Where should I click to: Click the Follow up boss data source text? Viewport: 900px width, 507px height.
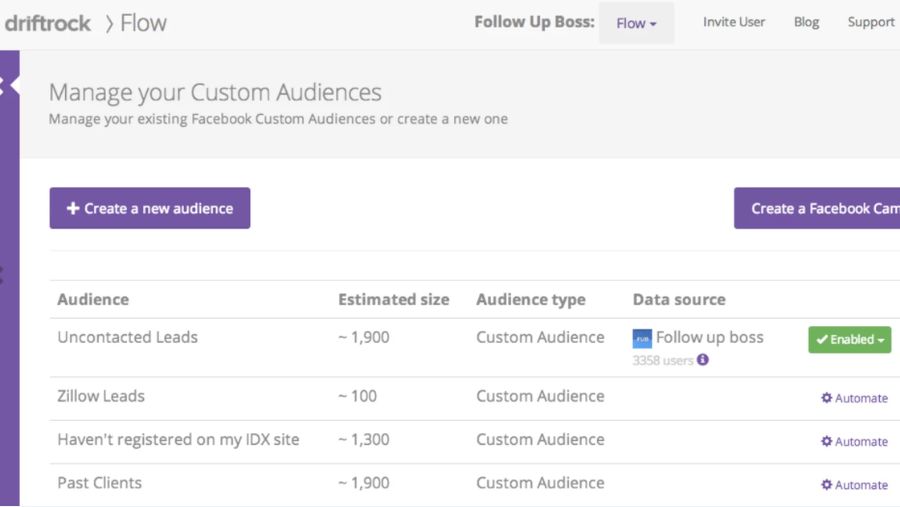pos(709,337)
